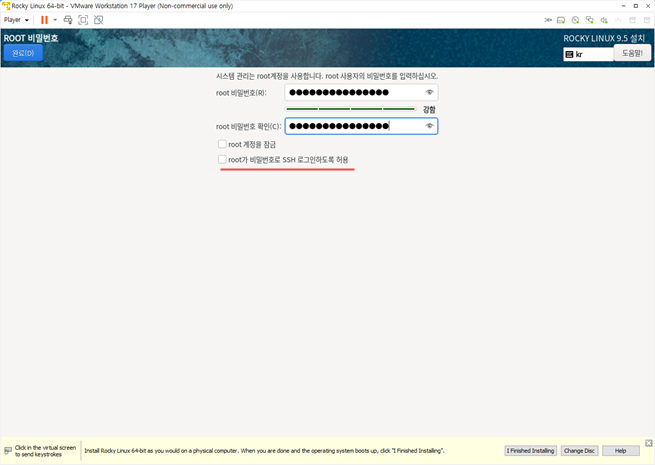655x465 pixels.
Task: Switch the kr keyboard layout indicator
Action: point(588,54)
